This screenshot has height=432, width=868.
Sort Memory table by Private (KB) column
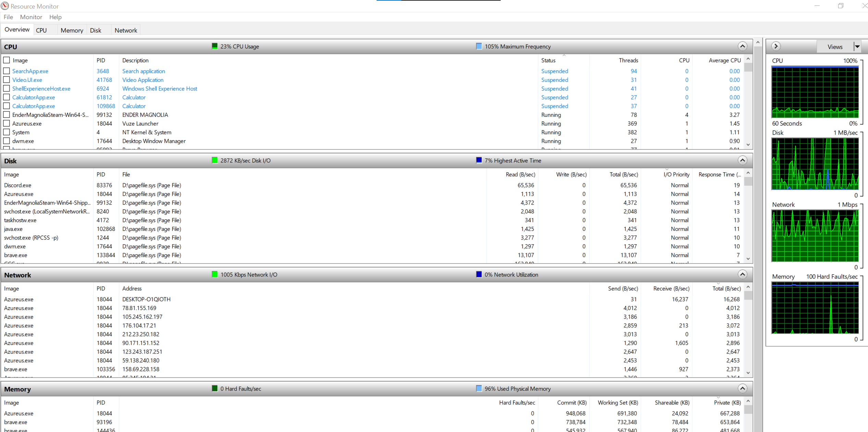pyautogui.click(x=718, y=403)
